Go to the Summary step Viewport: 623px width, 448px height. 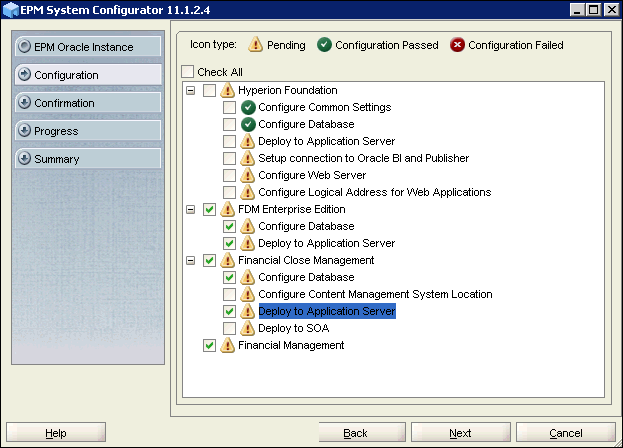(x=88, y=158)
